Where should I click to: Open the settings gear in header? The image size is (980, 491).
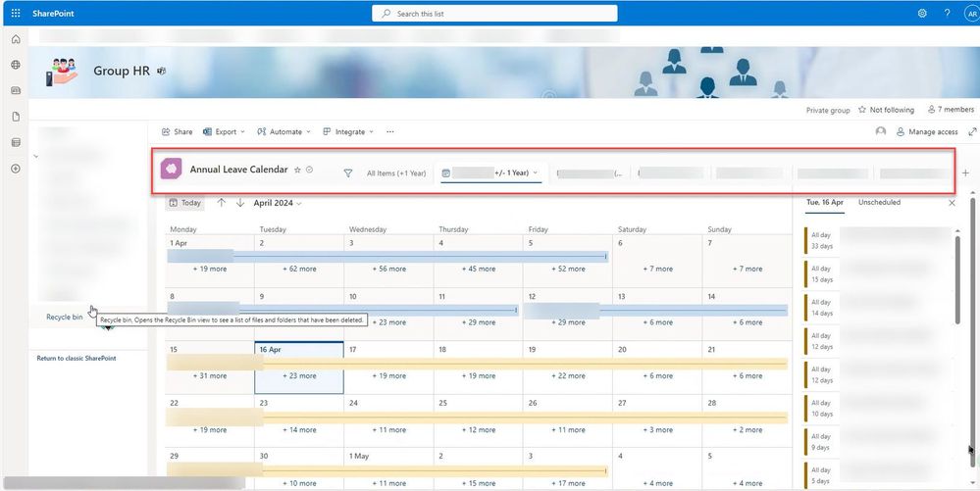tap(922, 13)
